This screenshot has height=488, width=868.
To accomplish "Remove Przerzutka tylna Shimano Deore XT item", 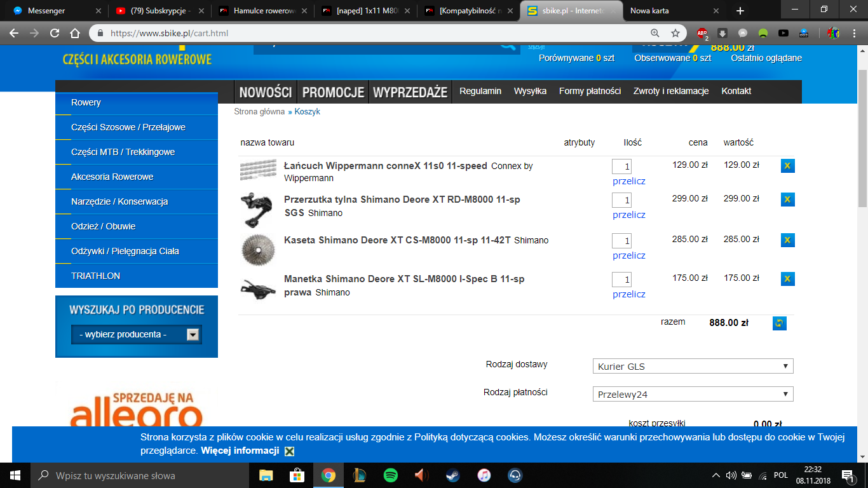I will (x=788, y=200).
